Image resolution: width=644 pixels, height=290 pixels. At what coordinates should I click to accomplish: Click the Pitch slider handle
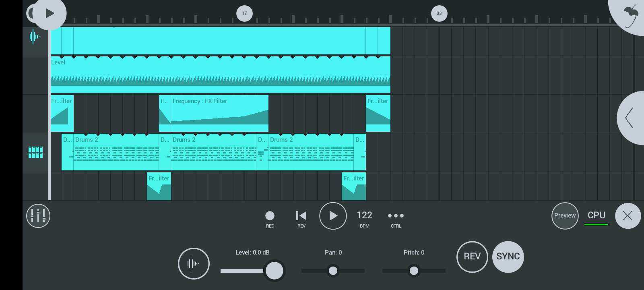[414, 271]
